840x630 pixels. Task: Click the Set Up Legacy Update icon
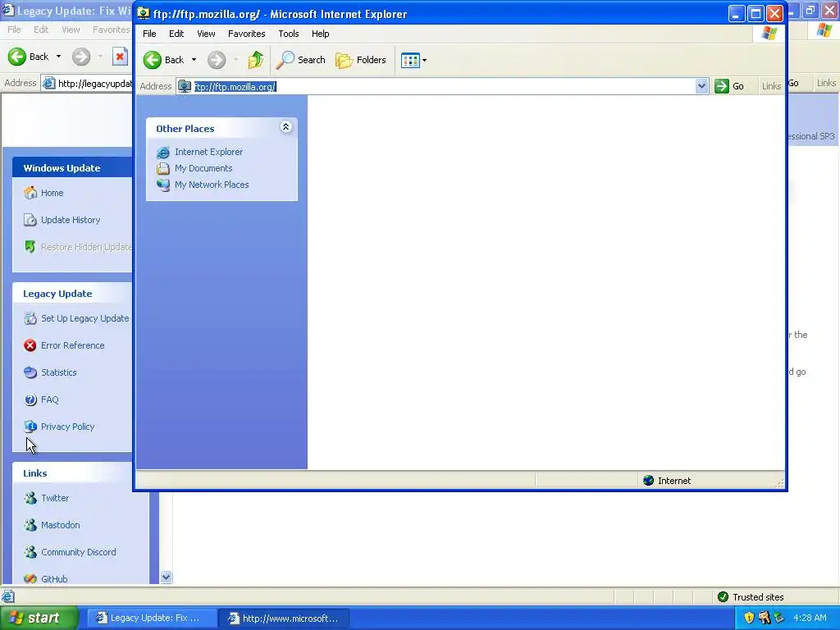pyautogui.click(x=30, y=318)
